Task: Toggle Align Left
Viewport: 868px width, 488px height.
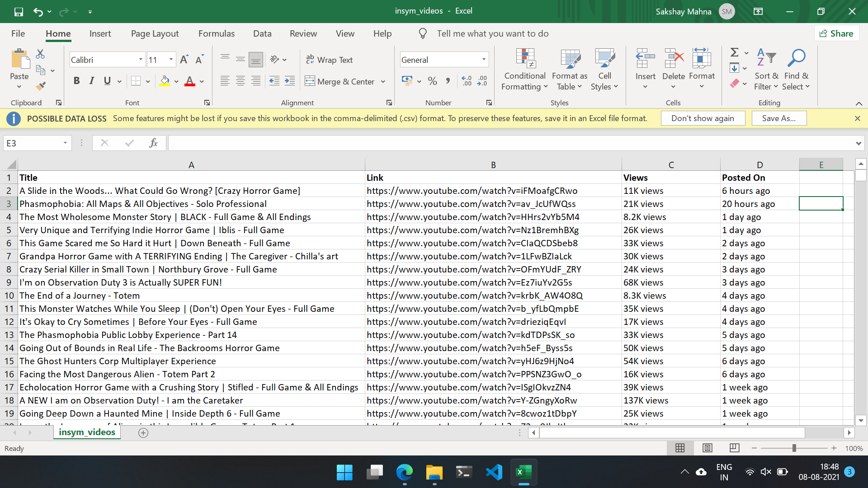Action: click(x=225, y=81)
